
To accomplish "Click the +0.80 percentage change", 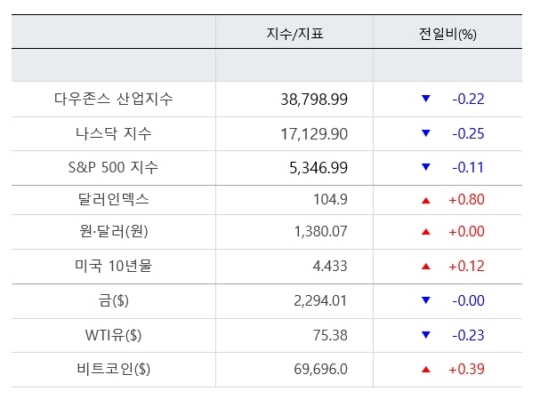I will 467,200.
